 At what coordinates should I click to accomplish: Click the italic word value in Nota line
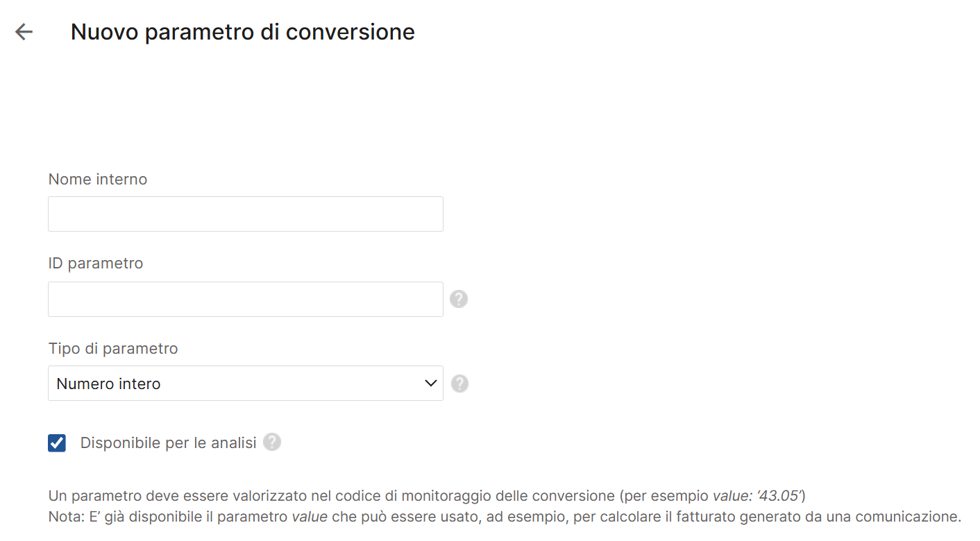click(x=309, y=517)
